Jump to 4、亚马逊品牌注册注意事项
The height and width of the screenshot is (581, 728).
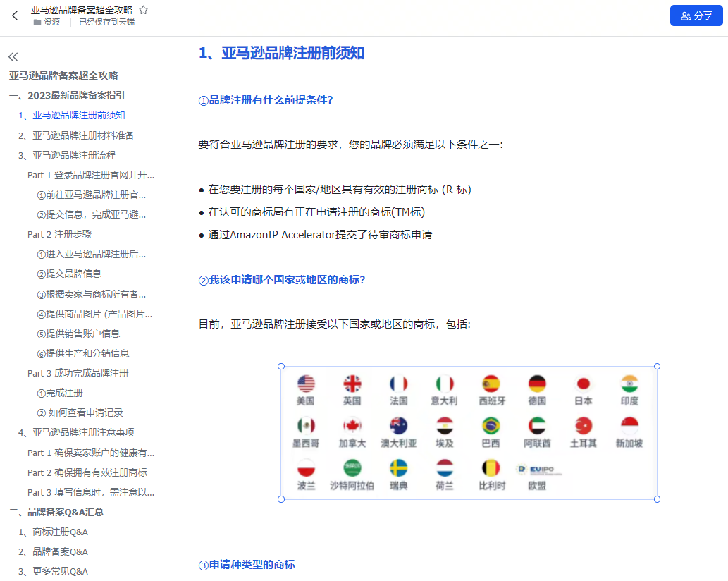(x=76, y=432)
